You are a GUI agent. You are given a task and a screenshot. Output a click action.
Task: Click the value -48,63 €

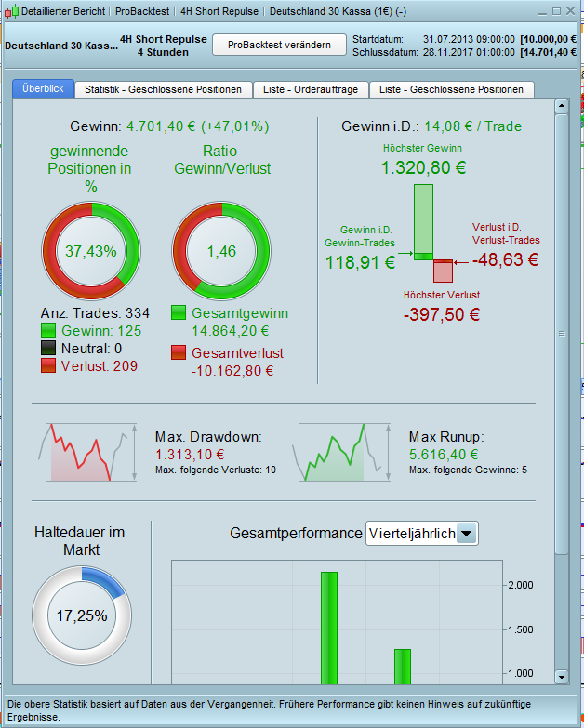[505, 260]
